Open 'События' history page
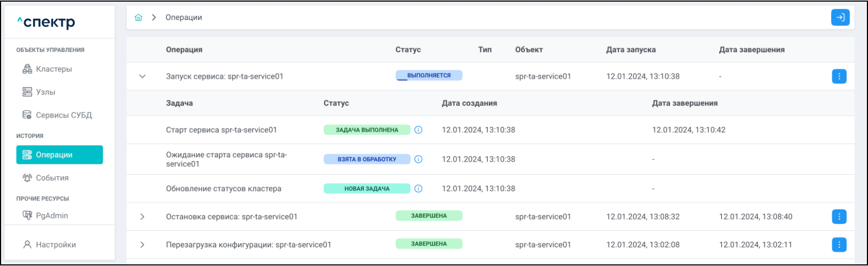 52,178
